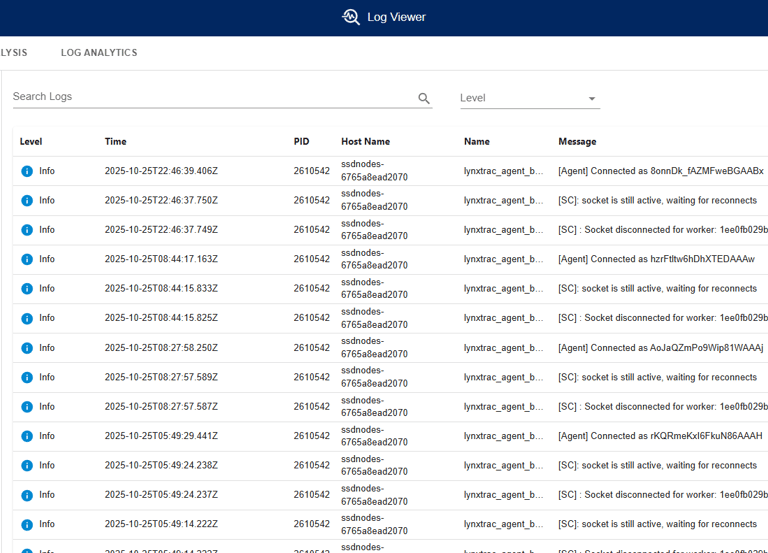Click lynxtrac_agent_b... name in 22:46:39.406Z row
The width and height of the screenshot is (768, 553).
504,171
